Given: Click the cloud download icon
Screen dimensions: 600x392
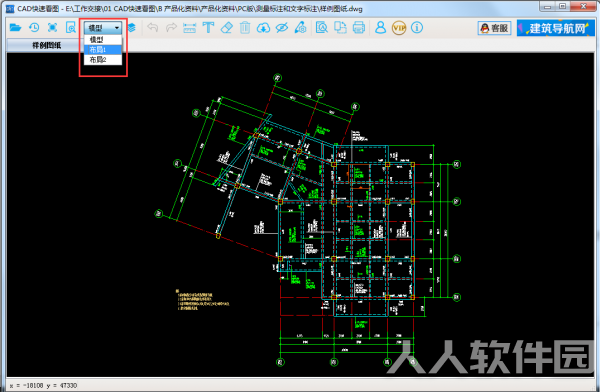Looking at the screenshot, I should coord(263,28).
